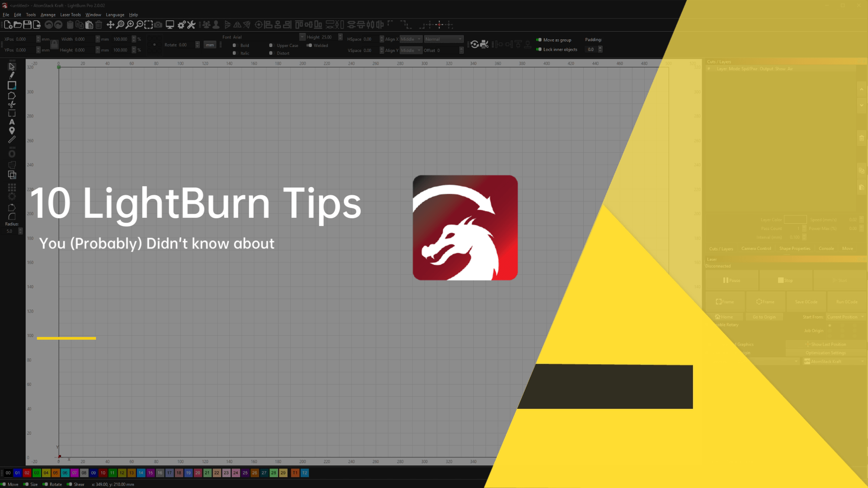Click the Padding stepper arrows

tap(600, 50)
